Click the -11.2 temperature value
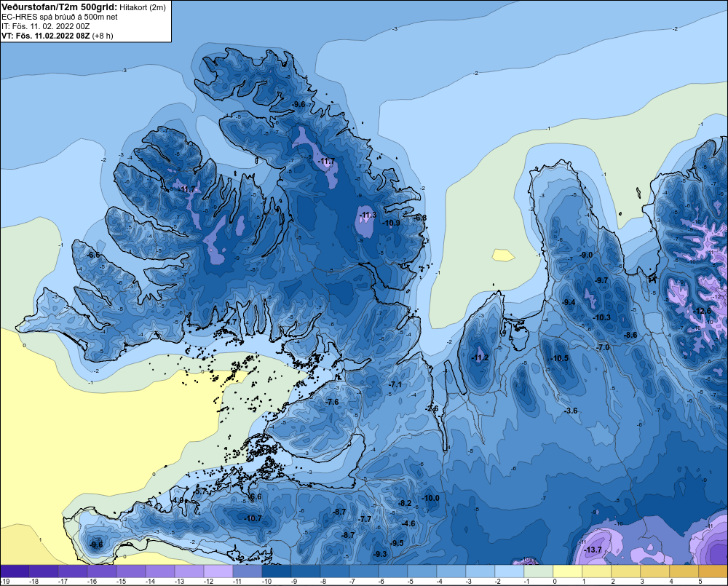The image size is (728, 586). pos(480,357)
